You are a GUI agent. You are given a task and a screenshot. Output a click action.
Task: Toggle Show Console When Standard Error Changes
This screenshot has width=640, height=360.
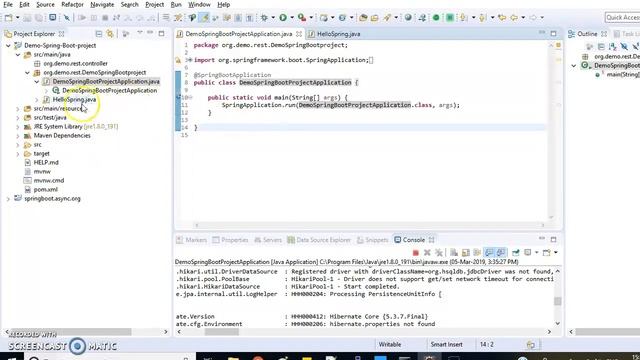point(501,253)
